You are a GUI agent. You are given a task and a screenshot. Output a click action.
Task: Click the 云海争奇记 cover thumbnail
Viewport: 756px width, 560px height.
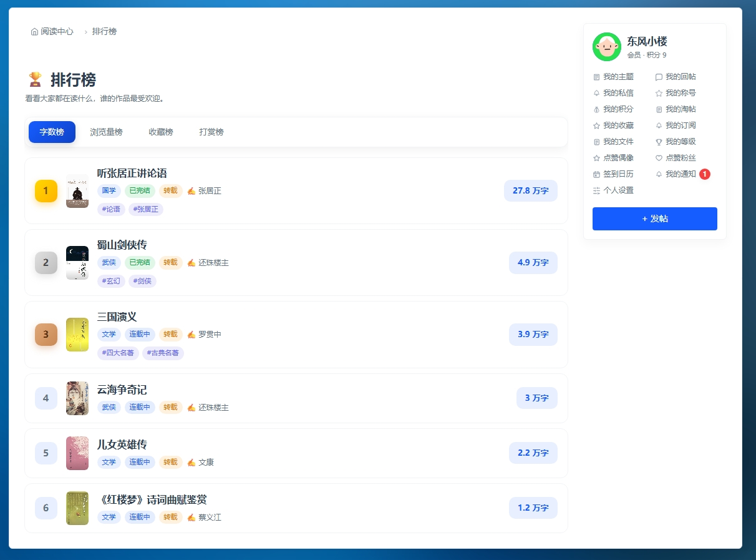pyautogui.click(x=77, y=398)
